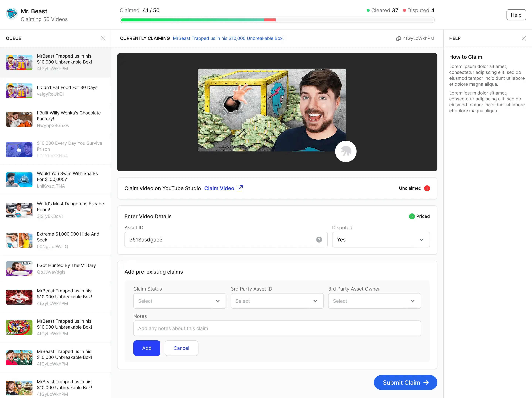Click the channel logo badge on video preview
Image resolution: width=532 pixels, height=398 pixels.
346,151
